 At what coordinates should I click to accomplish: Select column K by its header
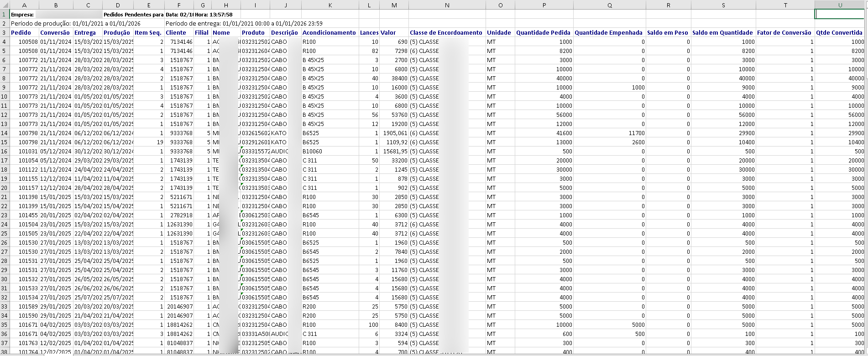point(330,5)
